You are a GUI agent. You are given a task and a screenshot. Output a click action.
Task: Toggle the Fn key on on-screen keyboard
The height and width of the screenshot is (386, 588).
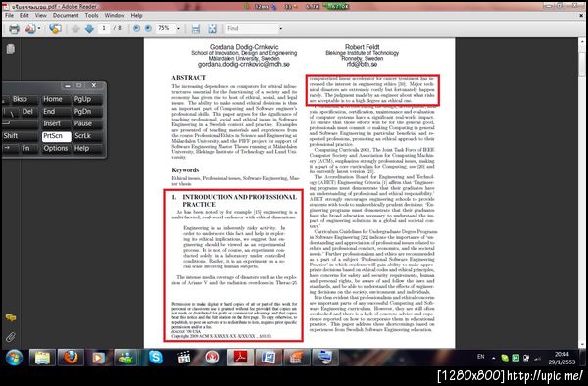click(25, 148)
